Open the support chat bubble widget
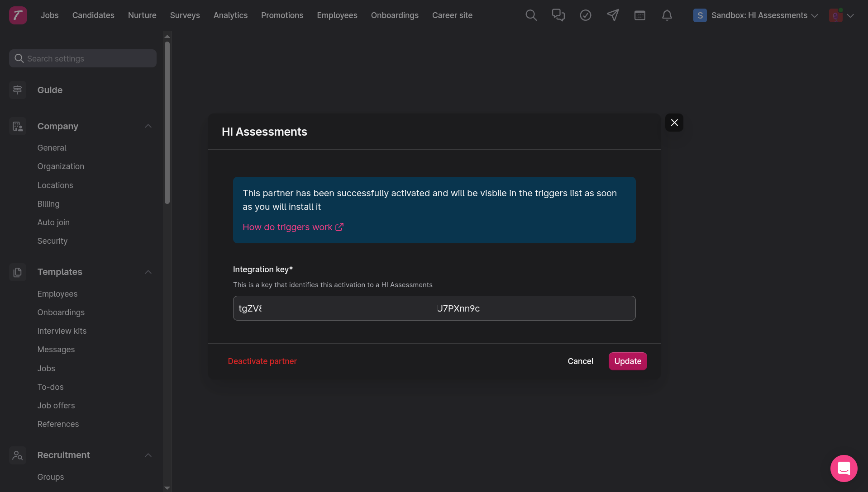868x492 pixels. pos(844,468)
